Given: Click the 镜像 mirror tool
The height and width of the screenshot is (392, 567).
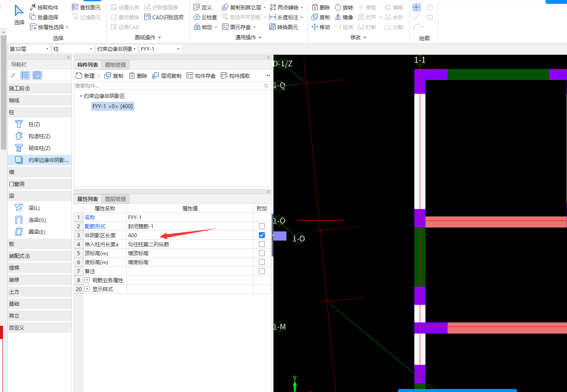Looking at the screenshot, I should [344, 17].
